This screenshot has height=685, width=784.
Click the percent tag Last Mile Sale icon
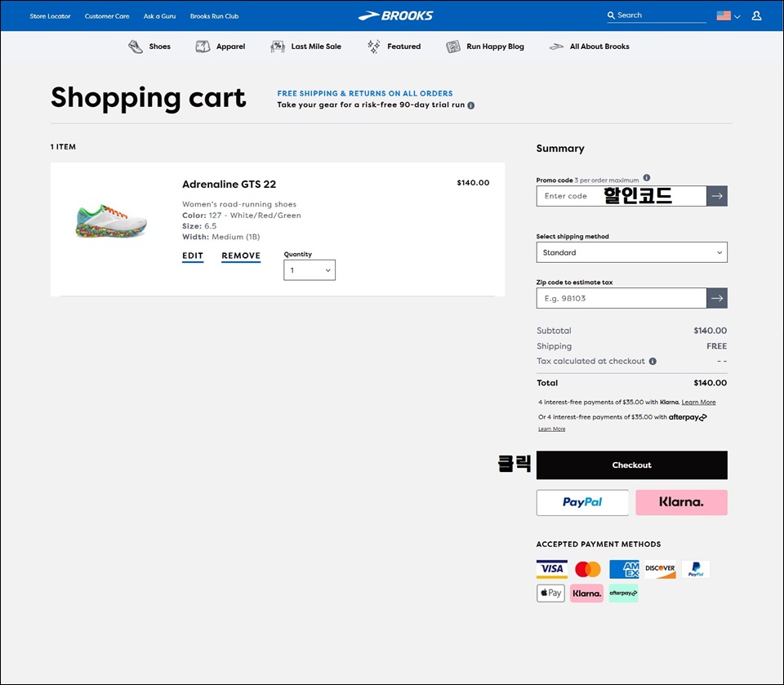(278, 47)
